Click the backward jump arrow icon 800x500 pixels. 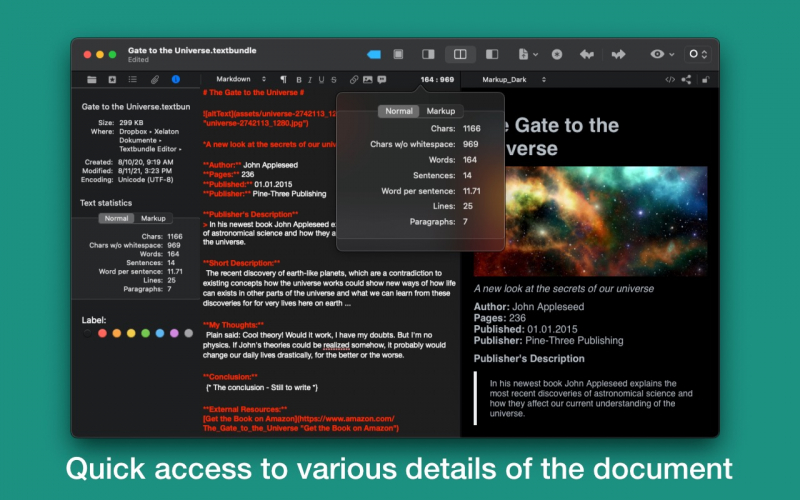(x=587, y=54)
